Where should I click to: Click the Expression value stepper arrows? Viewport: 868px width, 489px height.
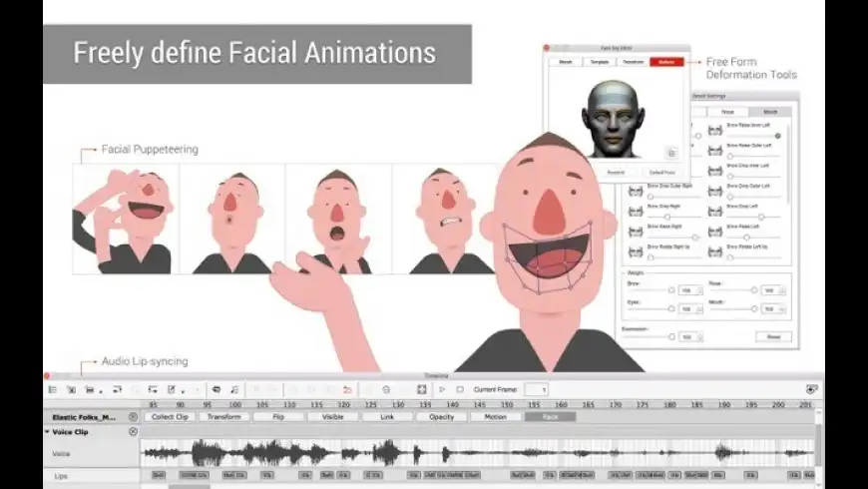click(699, 336)
